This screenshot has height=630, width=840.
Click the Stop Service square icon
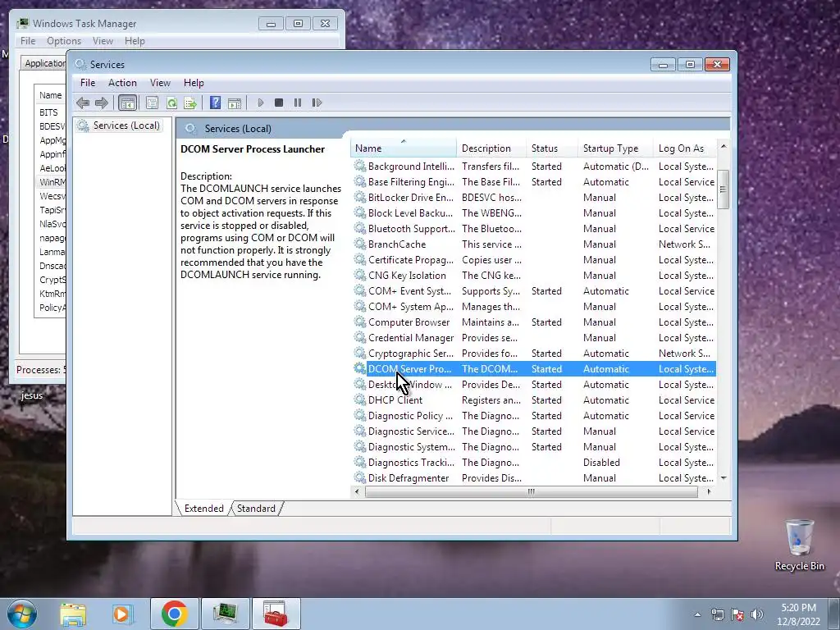pos(279,103)
